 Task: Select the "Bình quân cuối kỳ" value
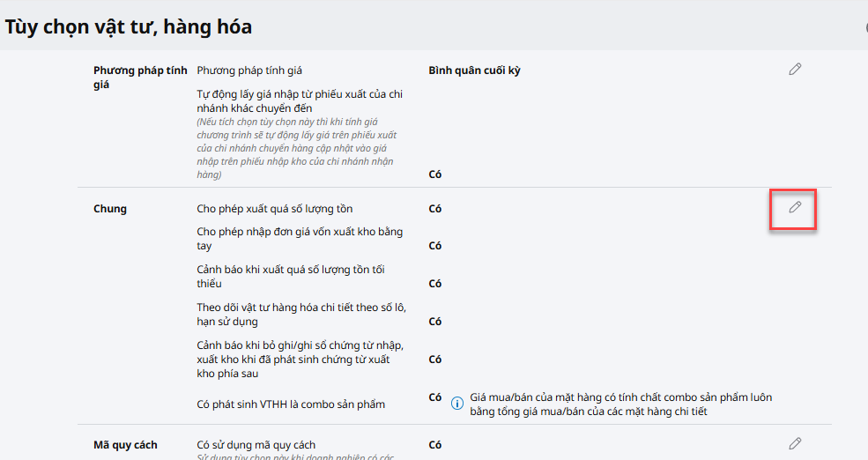(x=474, y=70)
